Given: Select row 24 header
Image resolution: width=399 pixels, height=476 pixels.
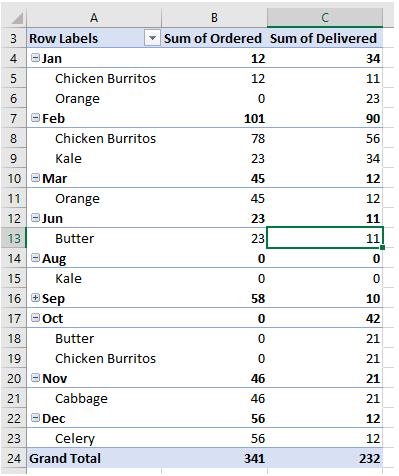Looking at the screenshot, I should [x=13, y=458].
